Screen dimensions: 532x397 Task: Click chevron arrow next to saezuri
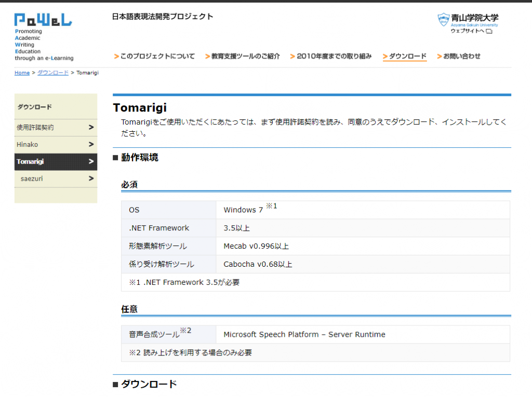tap(91, 179)
